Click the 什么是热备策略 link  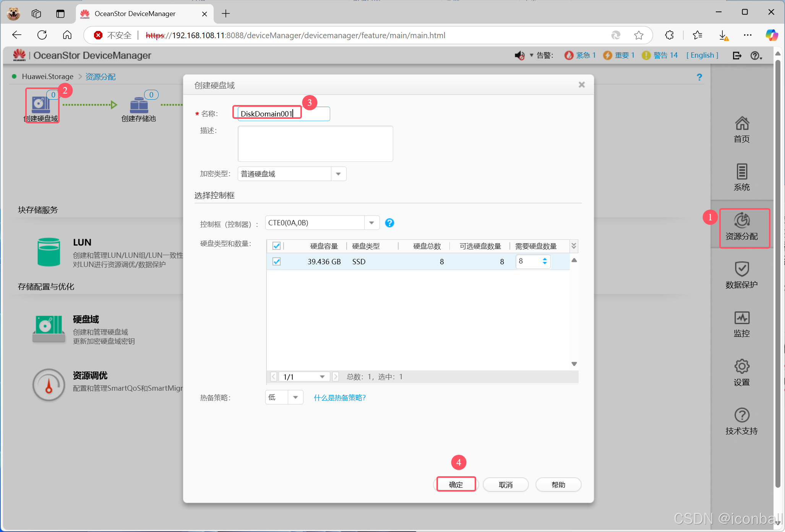coord(340,398)
